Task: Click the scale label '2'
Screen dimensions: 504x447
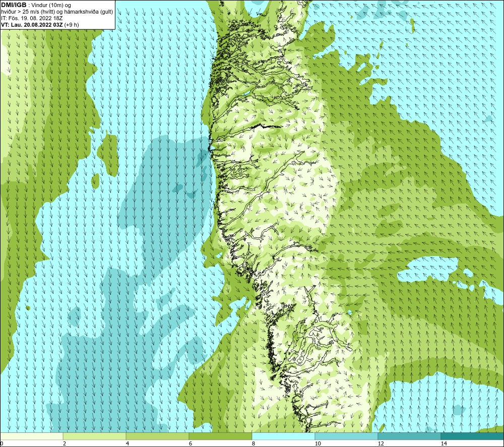Action: pyautogui.click(x=65, y=444)
